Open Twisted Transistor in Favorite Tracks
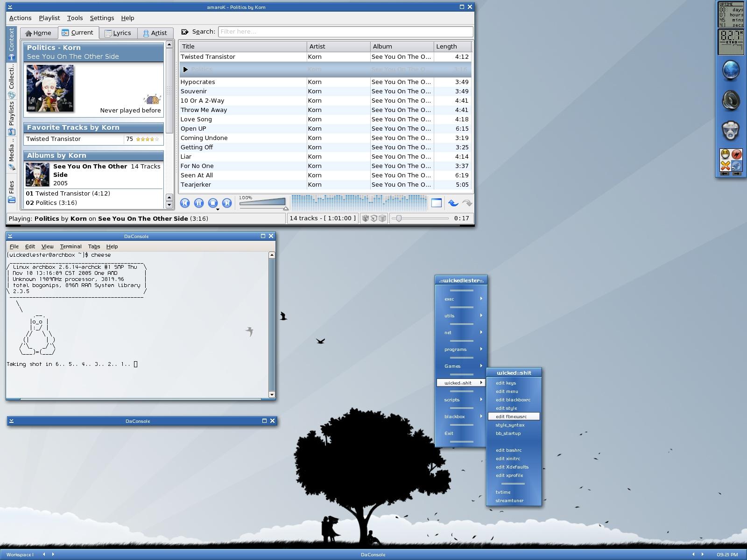 54,139
